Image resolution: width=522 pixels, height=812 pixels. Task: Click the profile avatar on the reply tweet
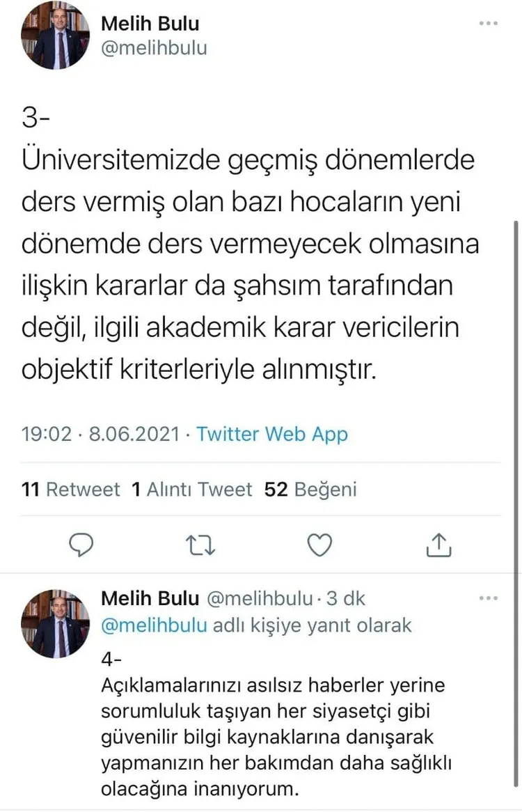point(56,623)
